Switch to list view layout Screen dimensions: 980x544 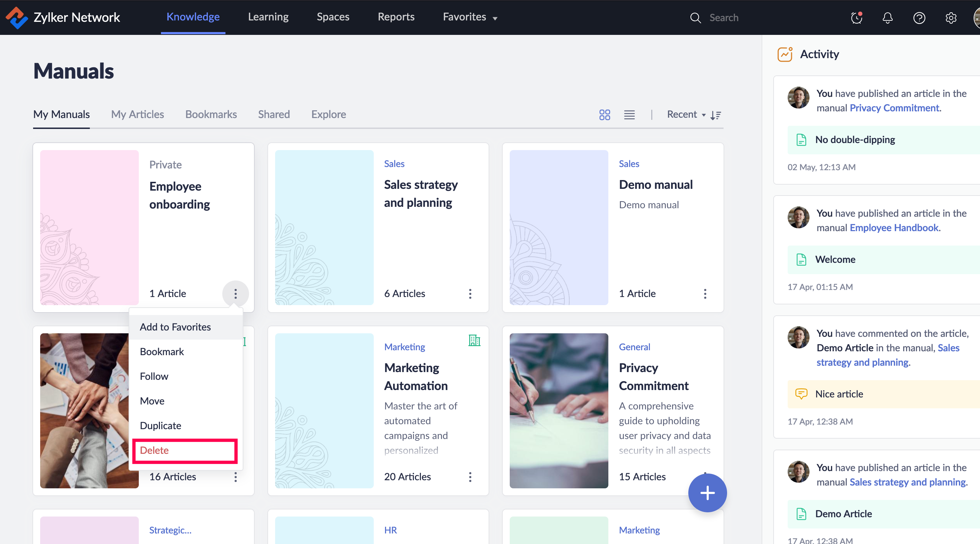tap(629, 115)
